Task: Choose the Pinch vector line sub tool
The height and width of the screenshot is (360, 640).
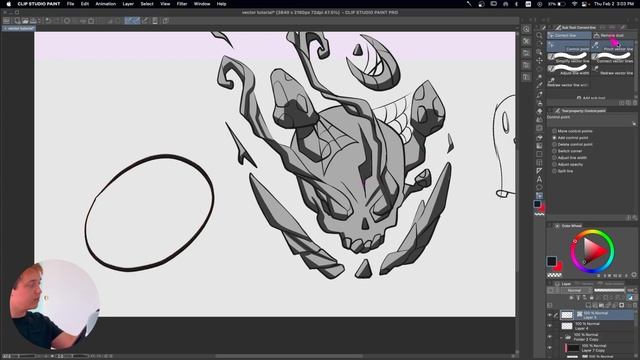Action: coord(613,46)
